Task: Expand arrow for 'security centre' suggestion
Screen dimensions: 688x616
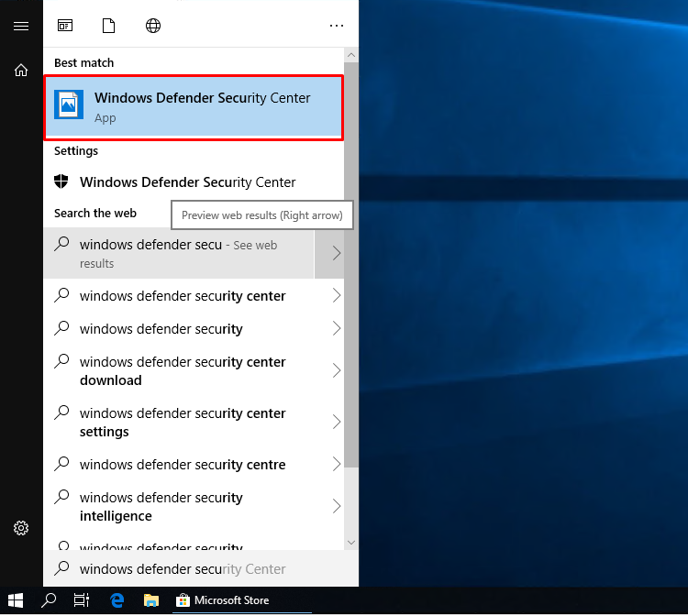Action: tap(337, 464)
